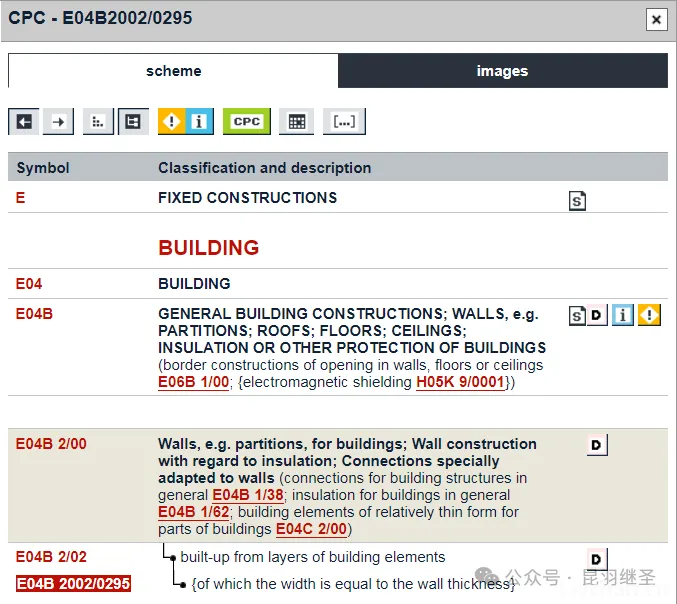Toggle the tree structure view button
Screen dimensions: 677x604
(x=133, y=122)
